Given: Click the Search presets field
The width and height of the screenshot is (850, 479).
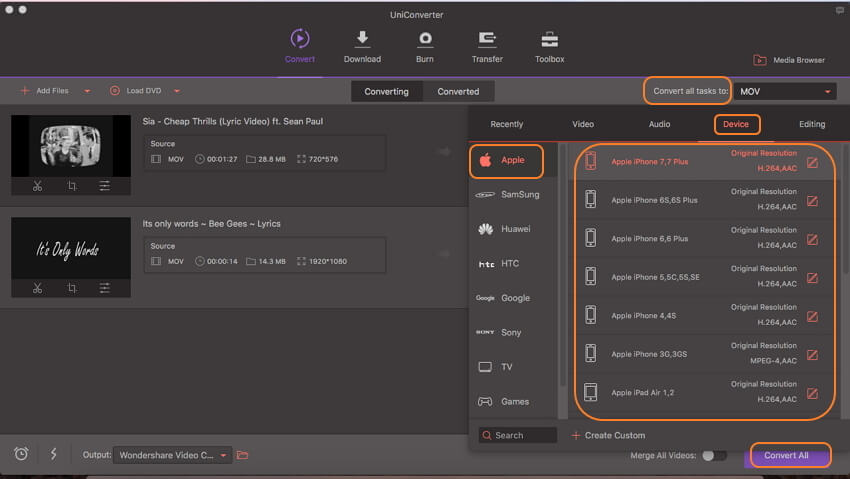Looking at the screenshot, I should (x=518, y=435).
